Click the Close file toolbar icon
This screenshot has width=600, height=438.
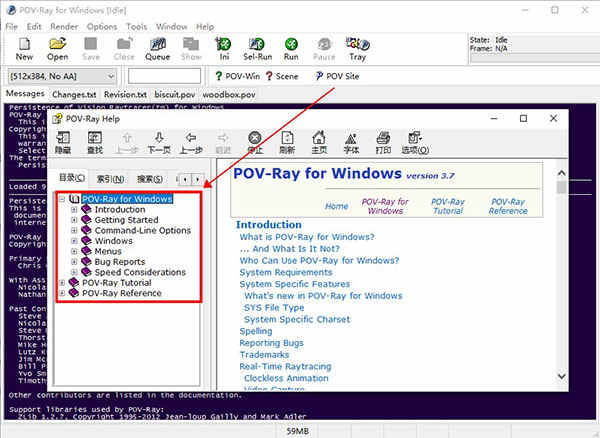tap(124, 49)
